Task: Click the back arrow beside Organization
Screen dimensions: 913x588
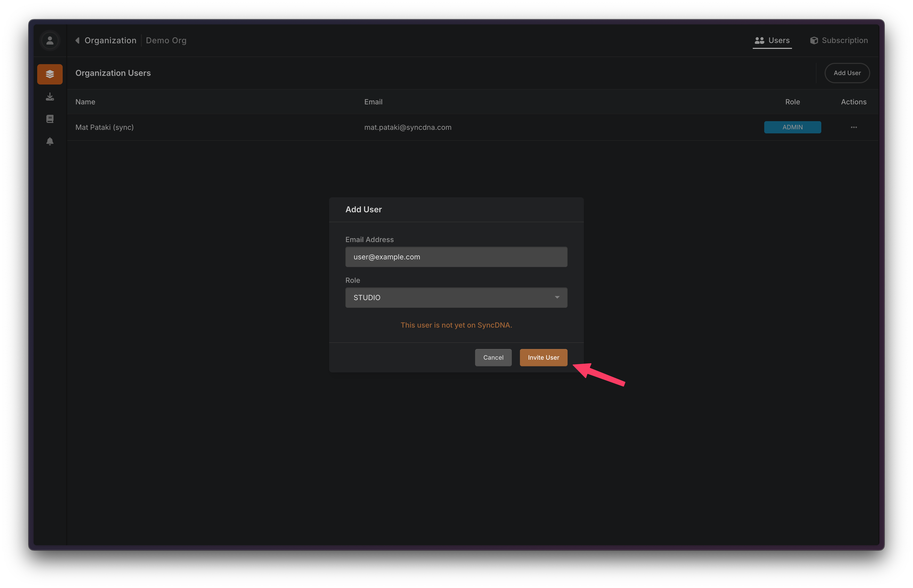Action: [77, 40]
